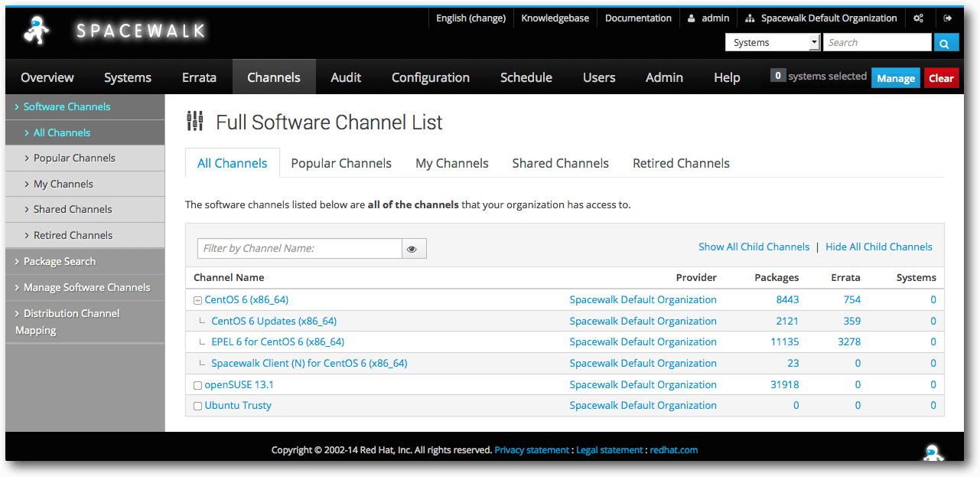Click the Privacy statement footer link
The height and width of the screenshot is (477, 980).
[532, 450]
